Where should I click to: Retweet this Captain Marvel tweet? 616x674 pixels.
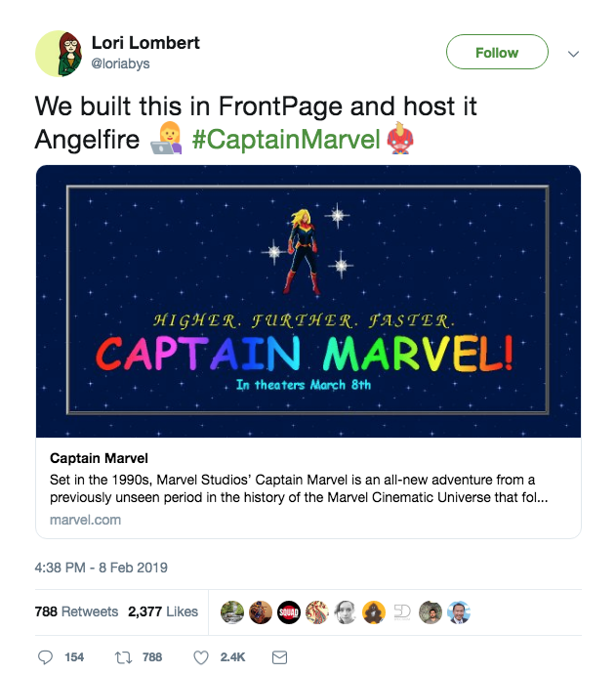(125, 657)
